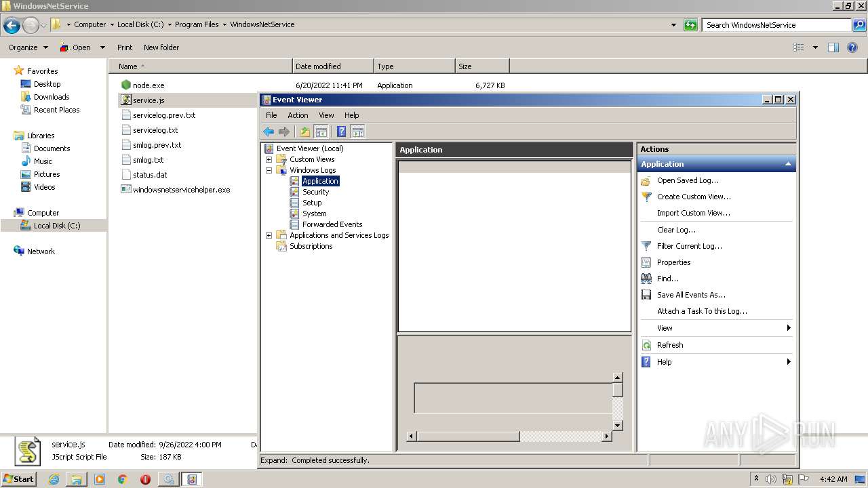Open the Change your view dropdown arrow
868x488 pixels.
815,47
